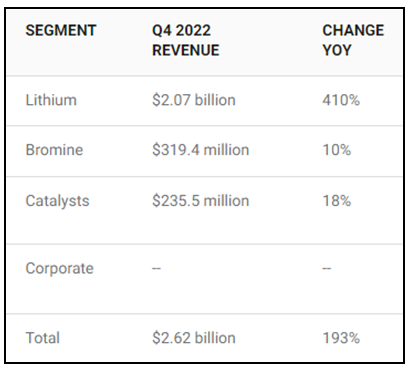Select the Catalysts segment cell
The width and height of the screenshot is (410, 371).
pyautogui.click(x=57, y=201)
